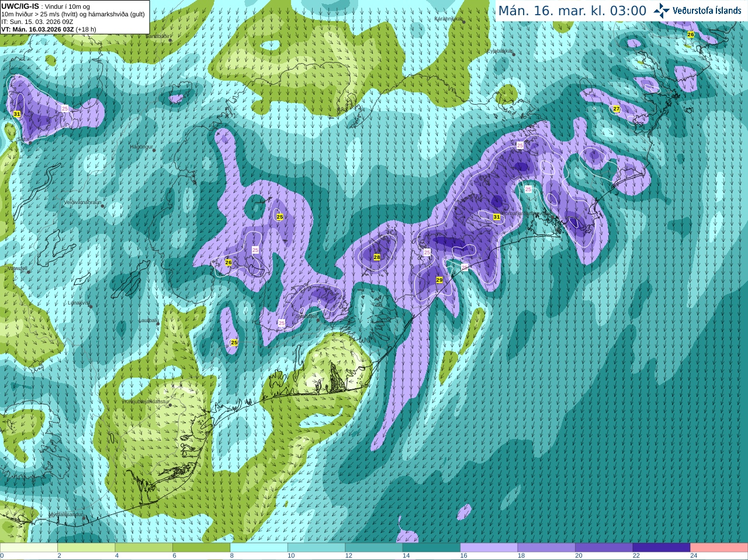
Task: Pick the 14–16 m/s dark teal legend swatch
Action: coord(431,548)
